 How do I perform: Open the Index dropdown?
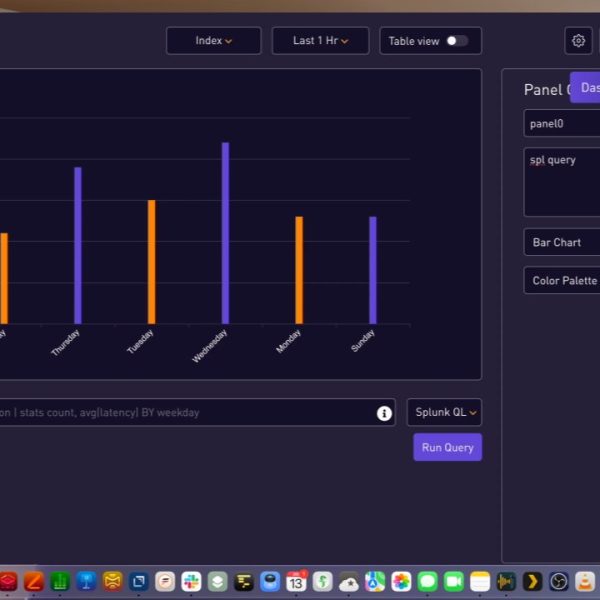pyautogui.click(x=214, y=41)
